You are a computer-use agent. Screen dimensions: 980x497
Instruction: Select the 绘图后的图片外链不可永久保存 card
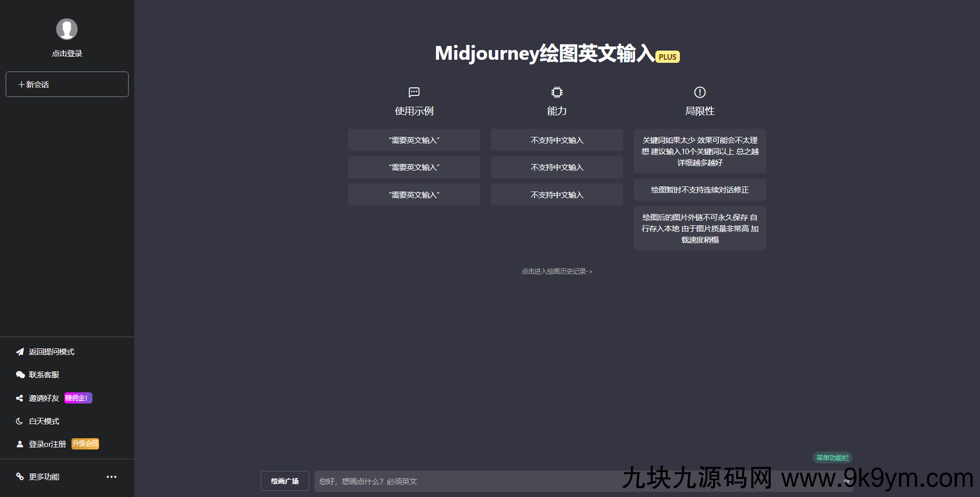pos(700,228)
